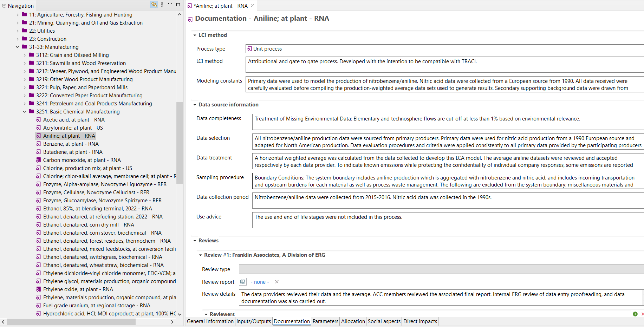Click the '- none -' review report link
The height and width of the screenshot is (327, 644).
click(x=260, y=282)
